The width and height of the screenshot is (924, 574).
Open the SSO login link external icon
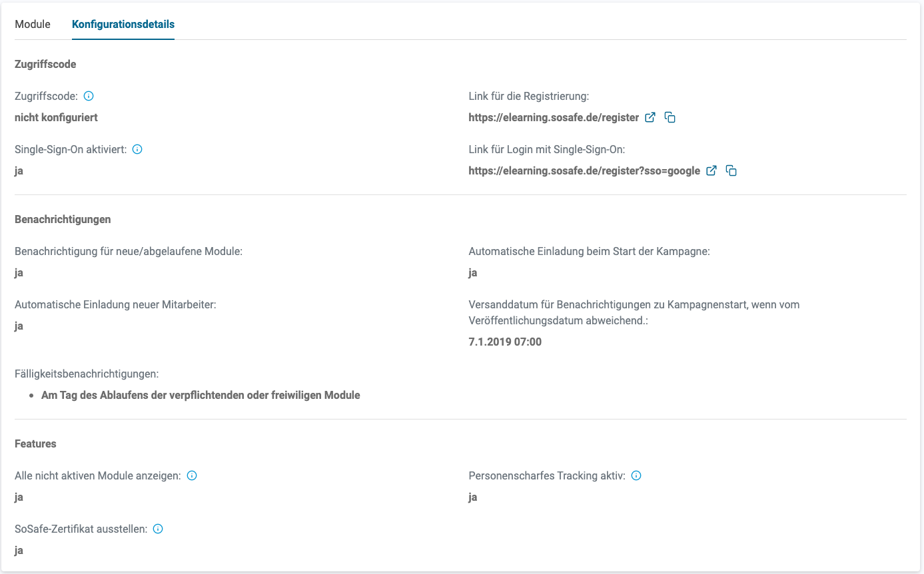pyautogui.click(x=711, y=170)
